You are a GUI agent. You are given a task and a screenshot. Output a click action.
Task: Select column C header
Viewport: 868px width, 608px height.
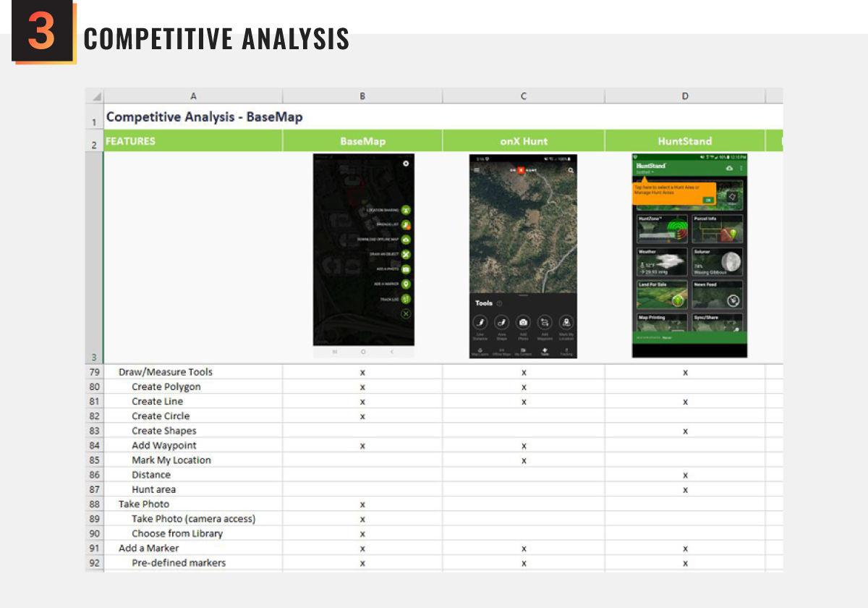pyautogui.click(x=523, y=96)
